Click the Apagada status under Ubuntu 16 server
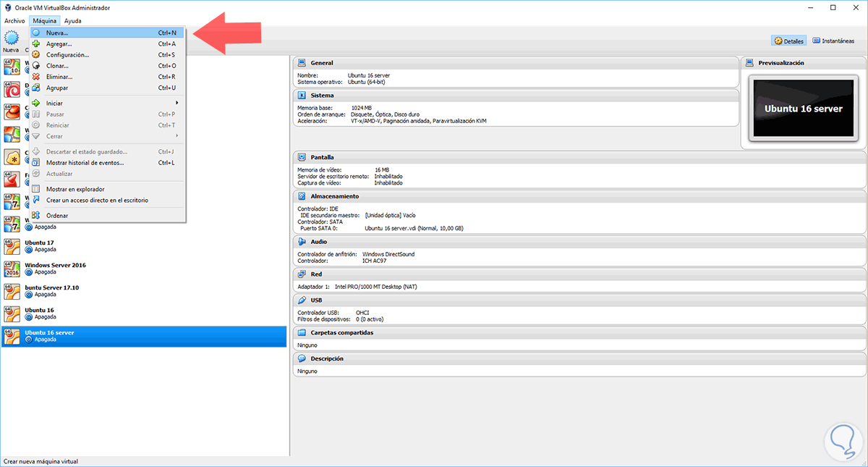Viewport: 868px width, 467px height. click(44, 340)
